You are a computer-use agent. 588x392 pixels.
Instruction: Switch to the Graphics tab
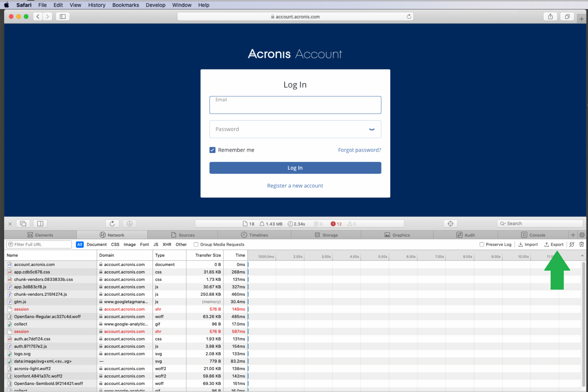pyautogui.click(x=397, y=235)
